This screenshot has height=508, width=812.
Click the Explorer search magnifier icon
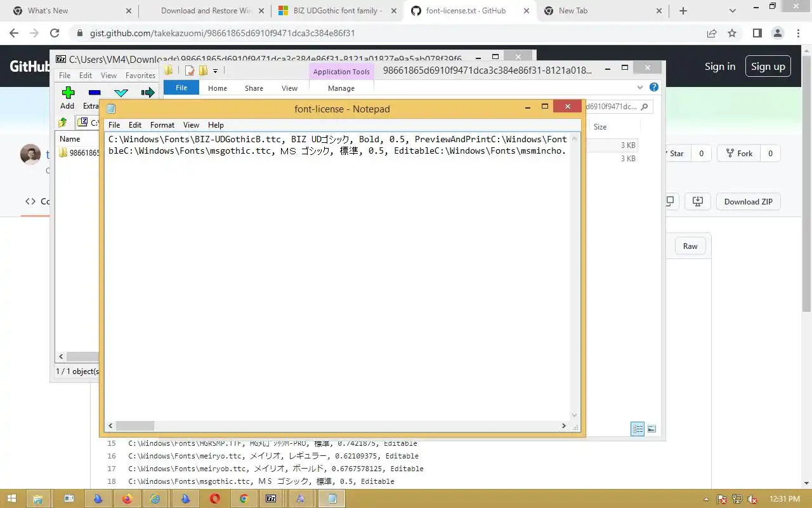click(644, 107)
